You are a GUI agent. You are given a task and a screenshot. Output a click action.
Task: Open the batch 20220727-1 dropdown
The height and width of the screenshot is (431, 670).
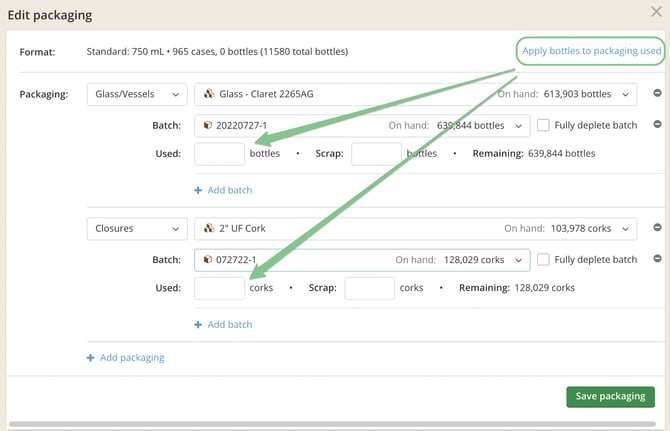(x=362, y=125)
